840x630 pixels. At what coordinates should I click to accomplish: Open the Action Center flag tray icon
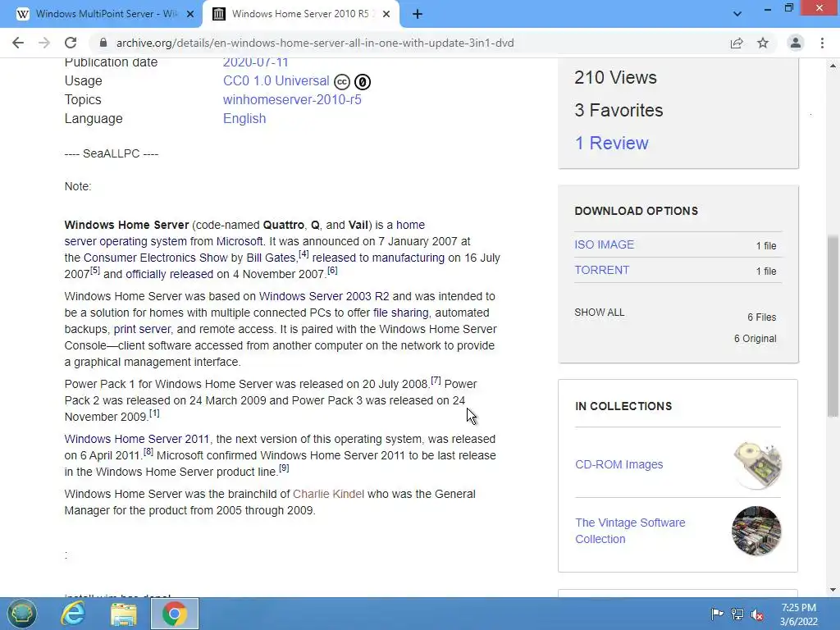coord(717,614)
